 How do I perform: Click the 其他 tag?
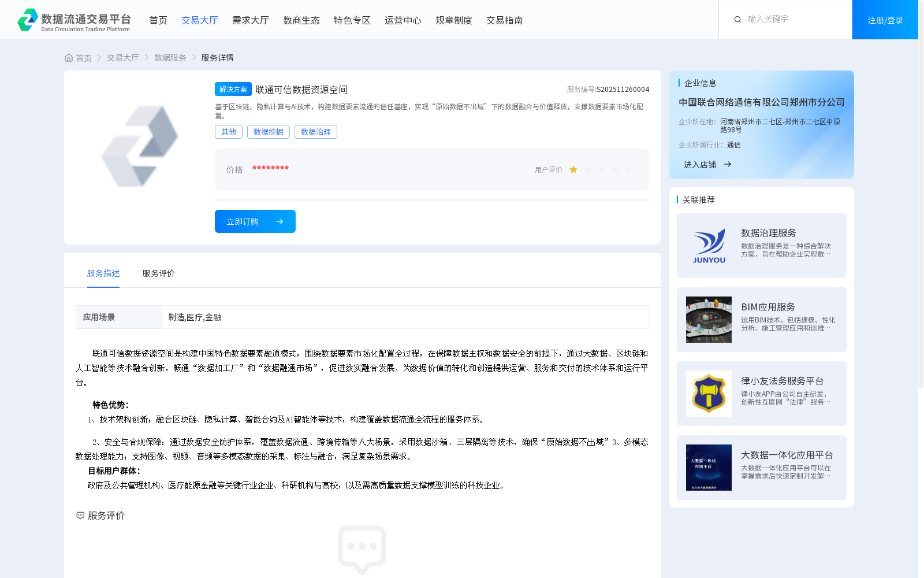point(229,132)
